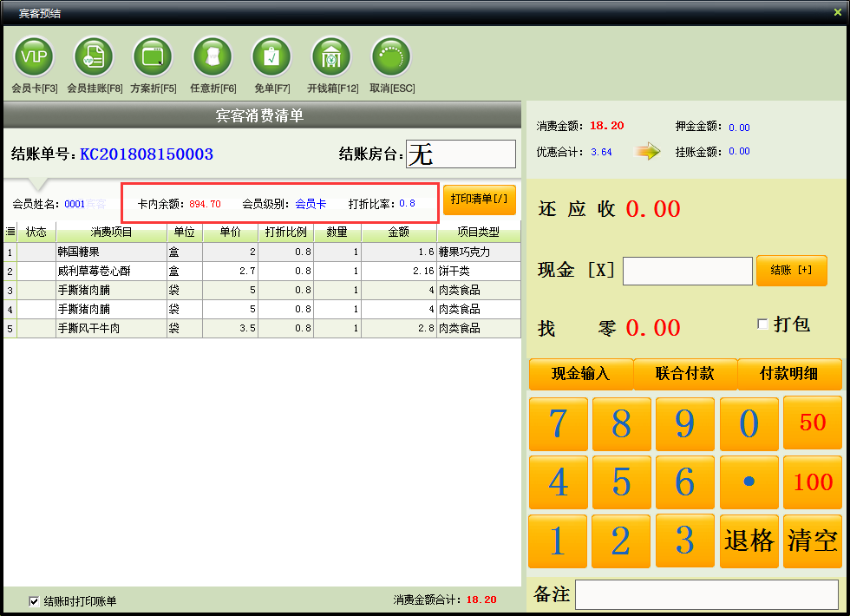Click the 现金 cash amount input field
The image size is (850, 616).
(x=687, y=271)
